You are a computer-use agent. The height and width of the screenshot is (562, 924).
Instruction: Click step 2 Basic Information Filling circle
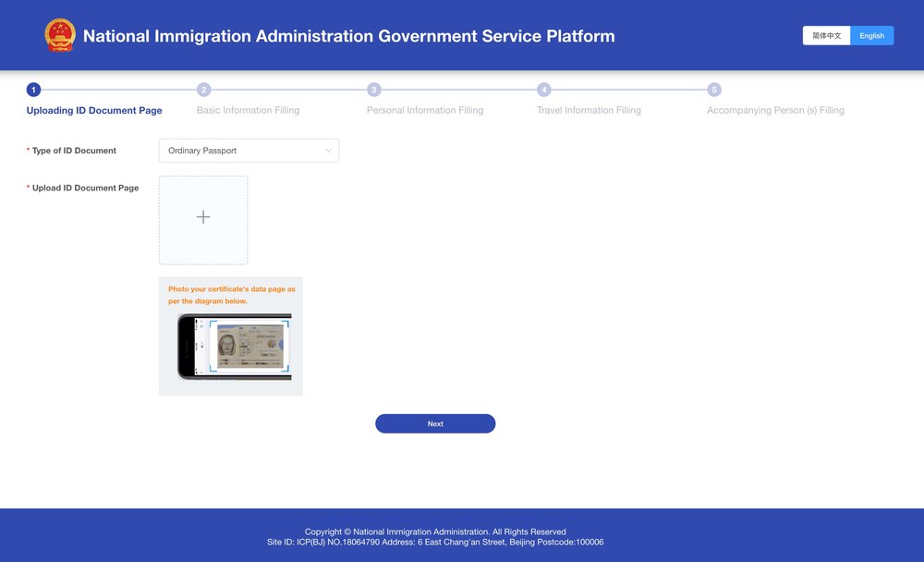203,90
